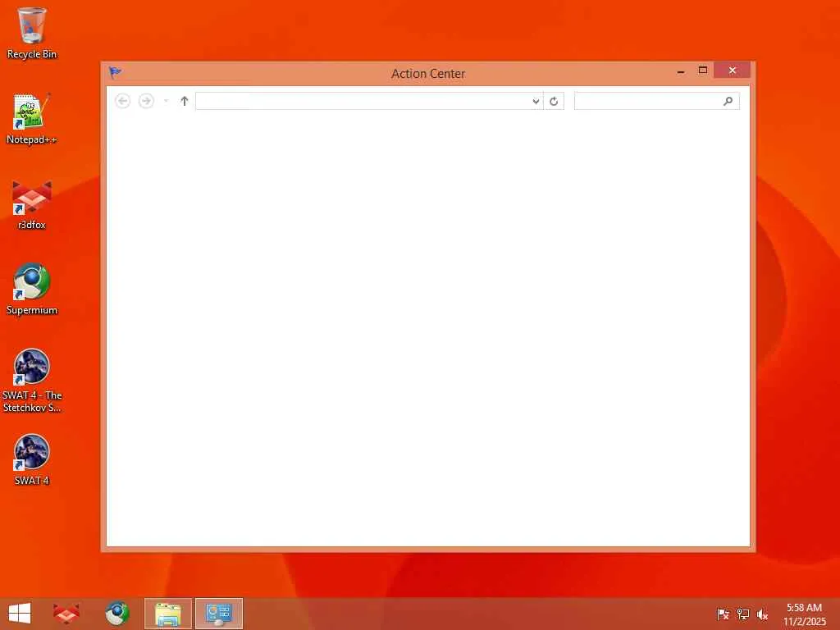Click the Forward arrow in Action Center
This screenshot has height=630, width=840.
(x=146, y=101)
